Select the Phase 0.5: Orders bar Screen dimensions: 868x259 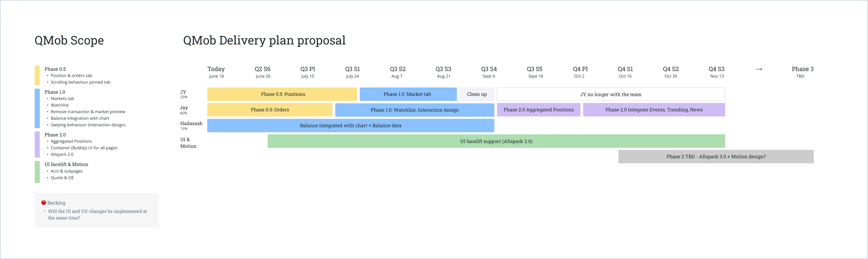(x=270, y=110)
